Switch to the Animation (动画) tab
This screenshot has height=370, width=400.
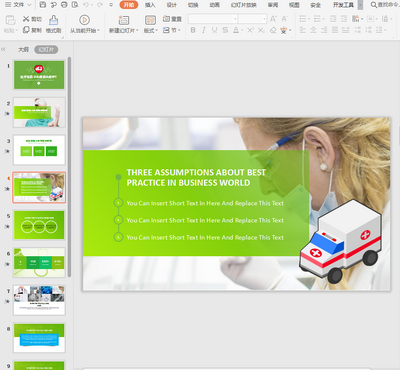pyautogui.click(x=215, y=5)
